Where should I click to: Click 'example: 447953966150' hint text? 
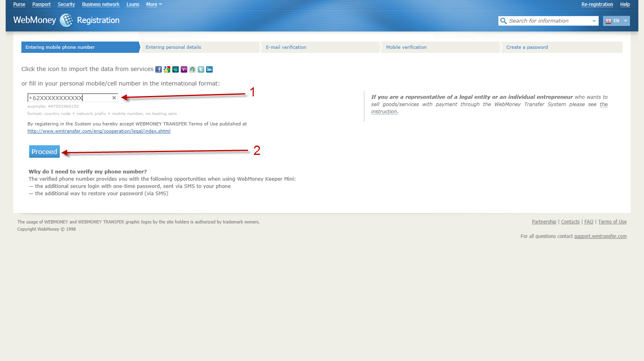click(x=53, y=106)
